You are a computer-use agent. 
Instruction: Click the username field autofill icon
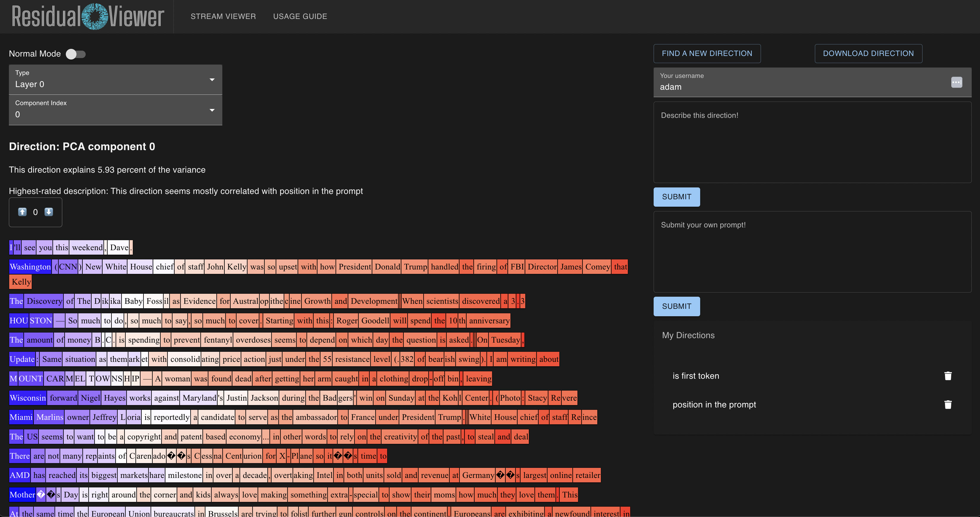pyautogui.click(x=956, y=82)
